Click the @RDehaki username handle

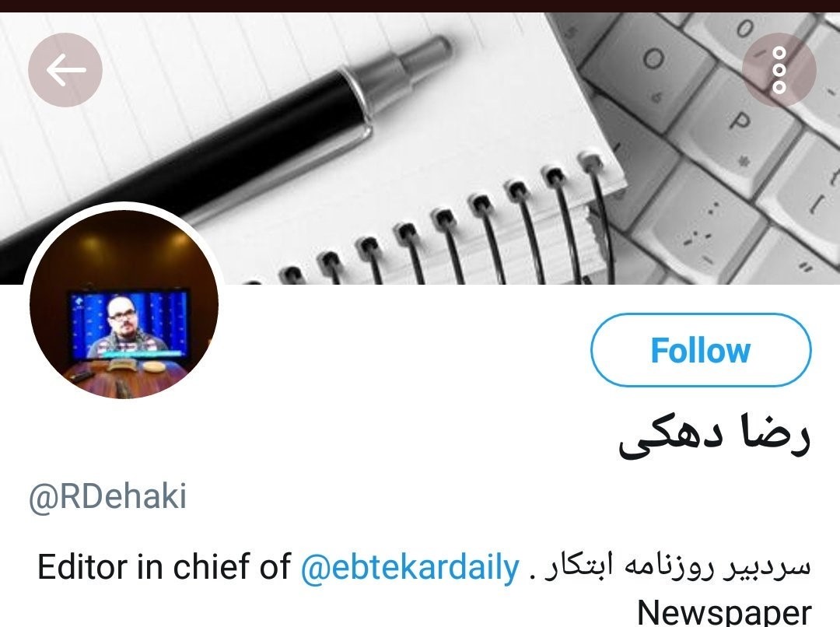pos(107,497)
